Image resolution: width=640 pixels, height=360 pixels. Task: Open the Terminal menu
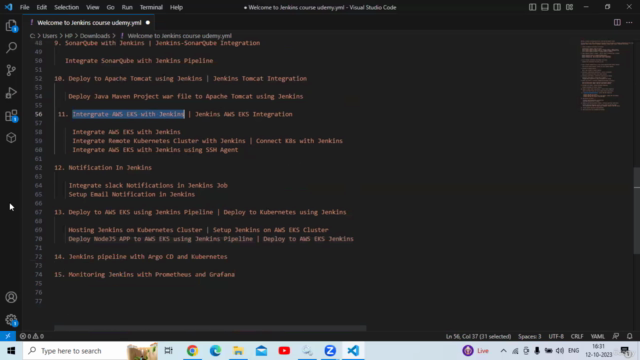click(151, 7)
